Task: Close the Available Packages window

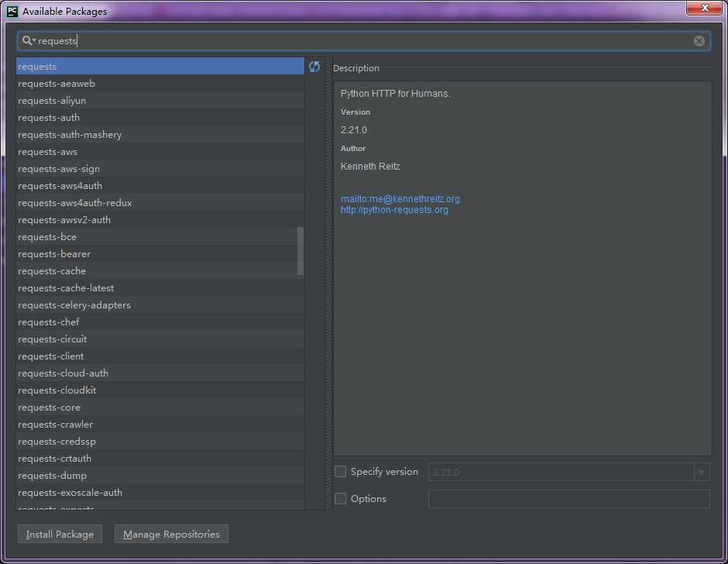Action: point(704,8)
